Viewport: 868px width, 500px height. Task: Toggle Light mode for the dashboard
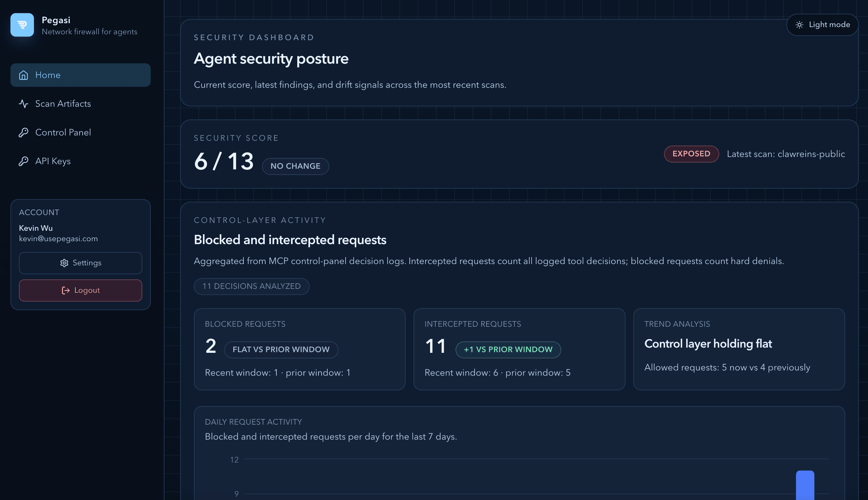tap(822, 25)
